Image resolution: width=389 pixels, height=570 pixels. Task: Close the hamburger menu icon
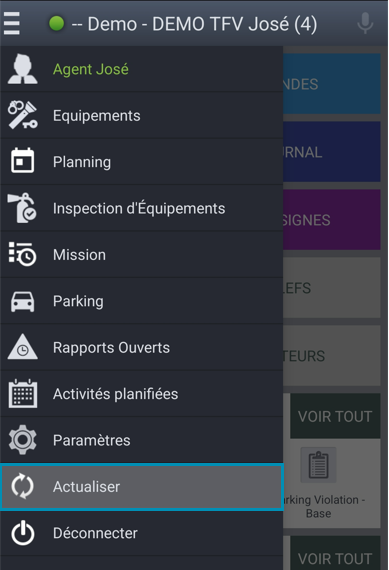click(x=12, y=24)
